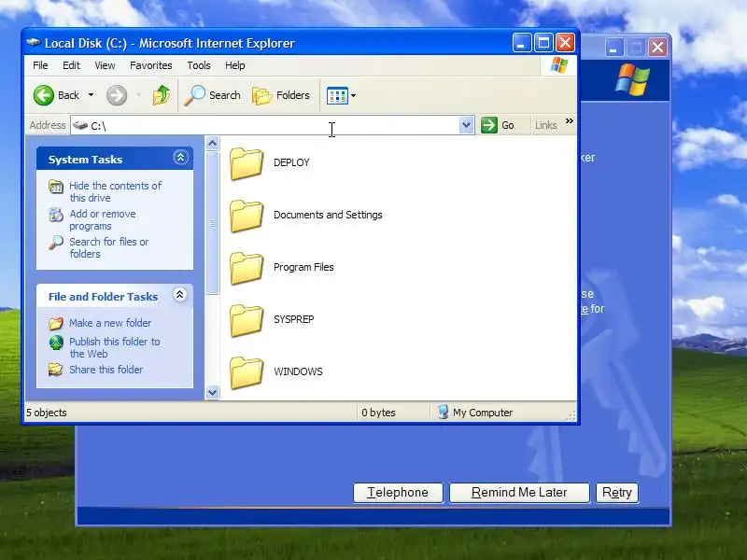Click the SYSPREP folder name
747x560 pixels.
[x=293, y=319]
